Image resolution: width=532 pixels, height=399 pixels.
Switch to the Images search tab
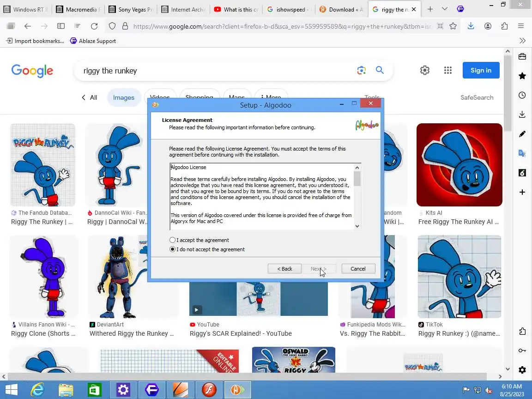pyautogui.click(x=123, y=98)
